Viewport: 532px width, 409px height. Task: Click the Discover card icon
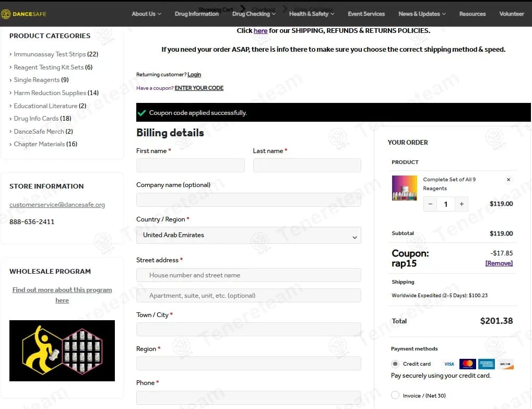(505, 364)
